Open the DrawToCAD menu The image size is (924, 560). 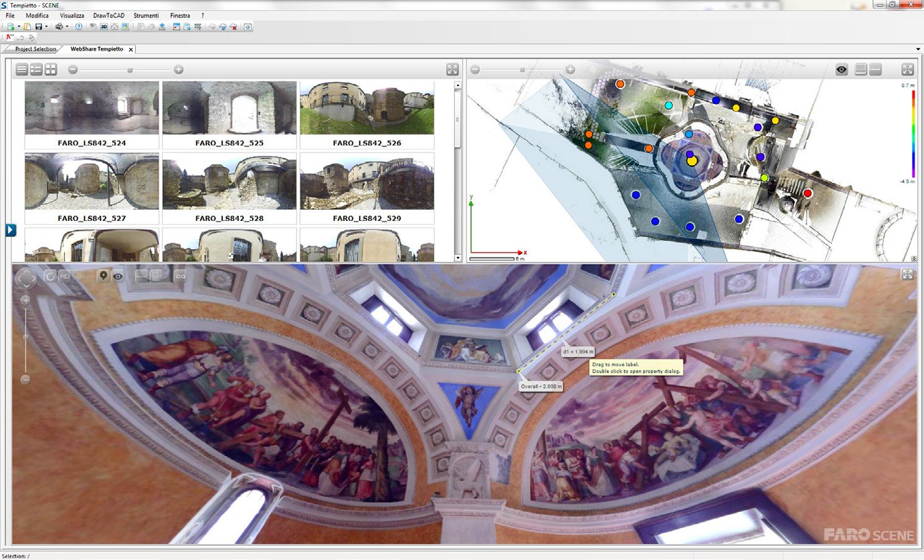coord(108,15)
